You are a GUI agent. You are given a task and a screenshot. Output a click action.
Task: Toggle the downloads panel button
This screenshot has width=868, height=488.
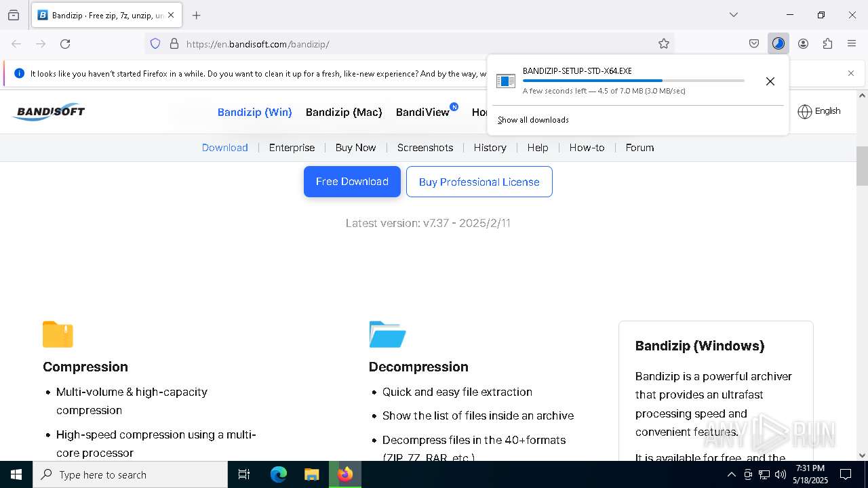(x=778, y=44)
